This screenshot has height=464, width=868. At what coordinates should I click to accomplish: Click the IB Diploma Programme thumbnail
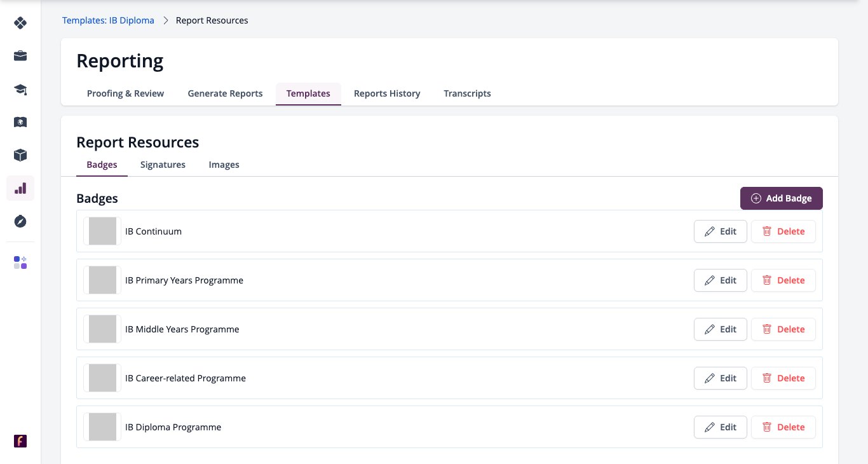coord(102,427)
